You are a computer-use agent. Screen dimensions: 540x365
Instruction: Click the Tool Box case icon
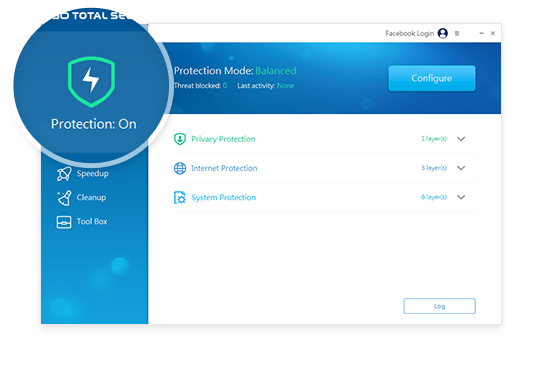(64, 222)
